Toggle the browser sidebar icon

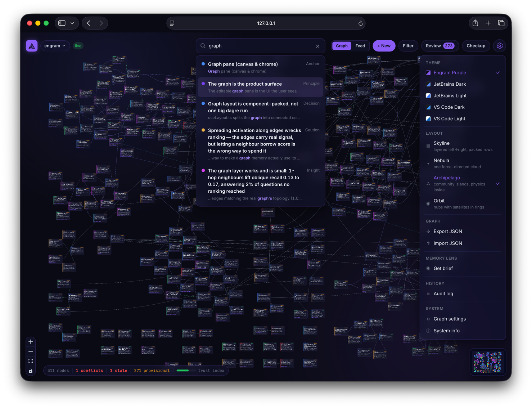coord(62,23)
